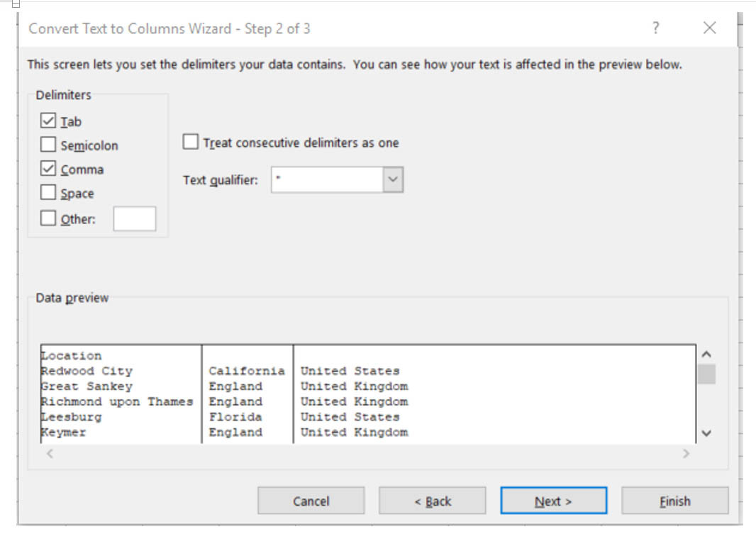756x534 pixels.
Task: Uncheck the Tab delimiter checkbox
Action: coord(48,121)
